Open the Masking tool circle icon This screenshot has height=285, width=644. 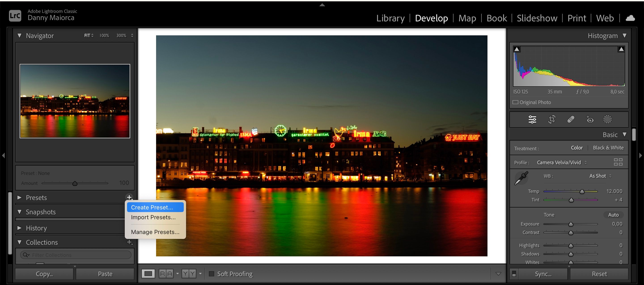tap(608, 119)
